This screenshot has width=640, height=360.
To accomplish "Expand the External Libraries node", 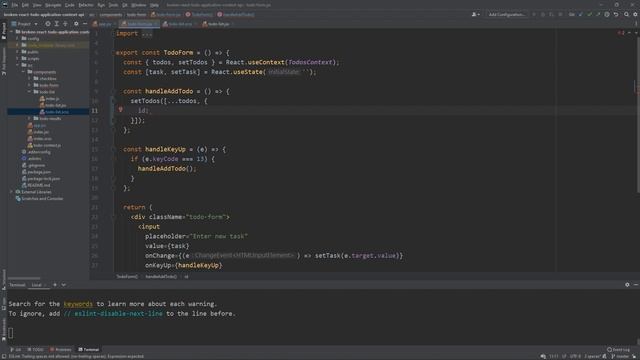I will (11, 192).
